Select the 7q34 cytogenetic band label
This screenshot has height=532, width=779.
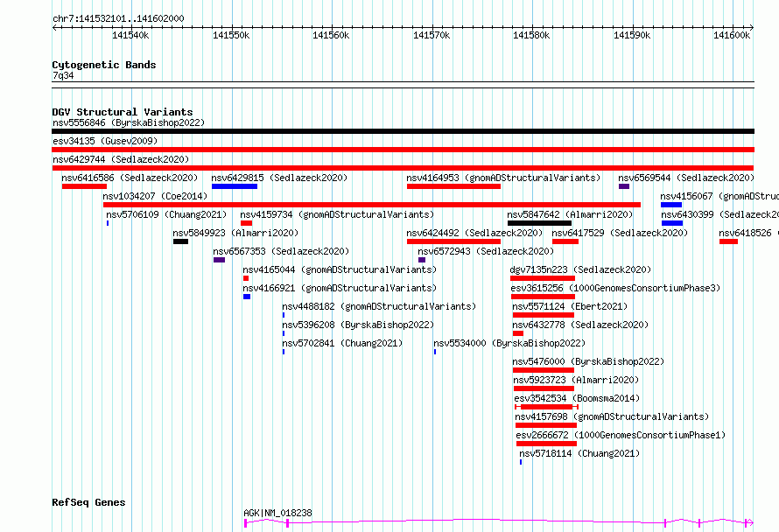tap(63, 75)
